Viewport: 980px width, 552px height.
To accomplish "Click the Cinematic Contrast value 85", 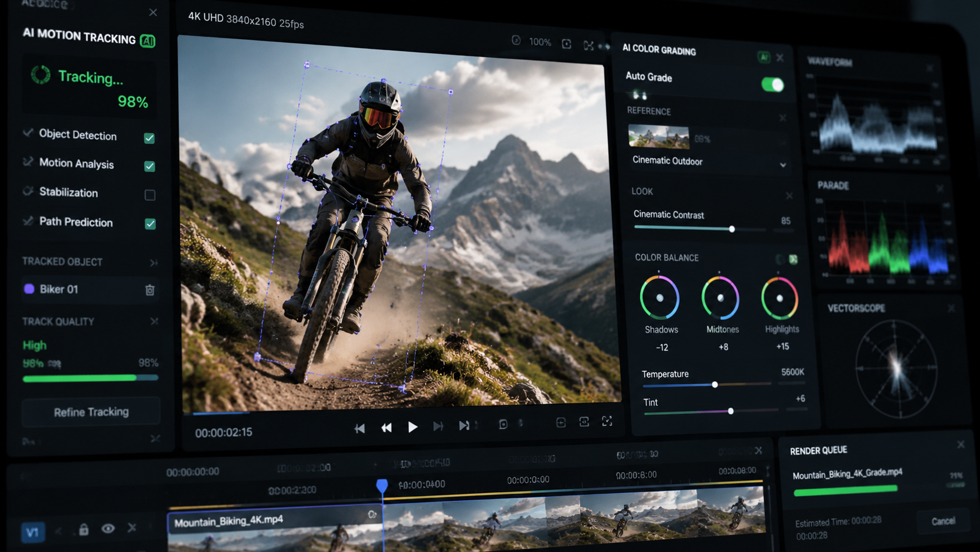I will [785, 221].
